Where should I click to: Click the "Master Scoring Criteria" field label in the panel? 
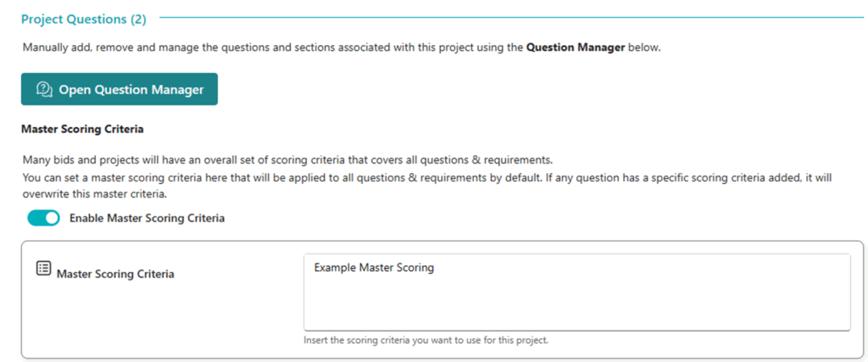(115, 274)
